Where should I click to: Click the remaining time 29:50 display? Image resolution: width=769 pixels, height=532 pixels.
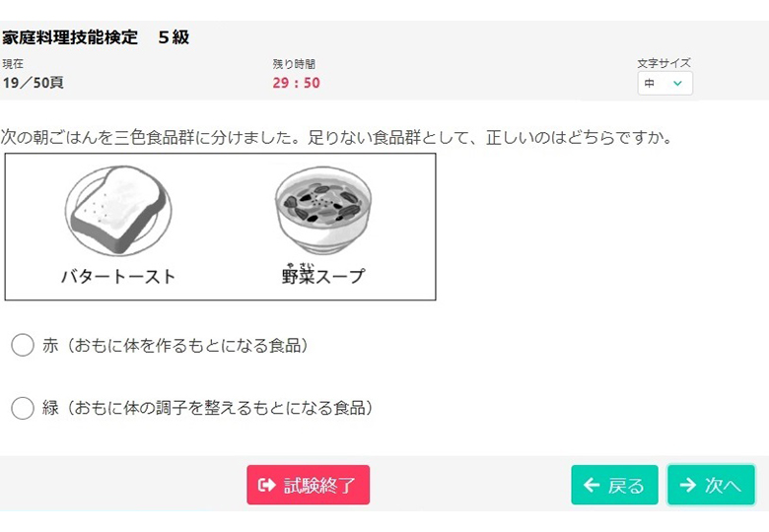tap(296, 83)
